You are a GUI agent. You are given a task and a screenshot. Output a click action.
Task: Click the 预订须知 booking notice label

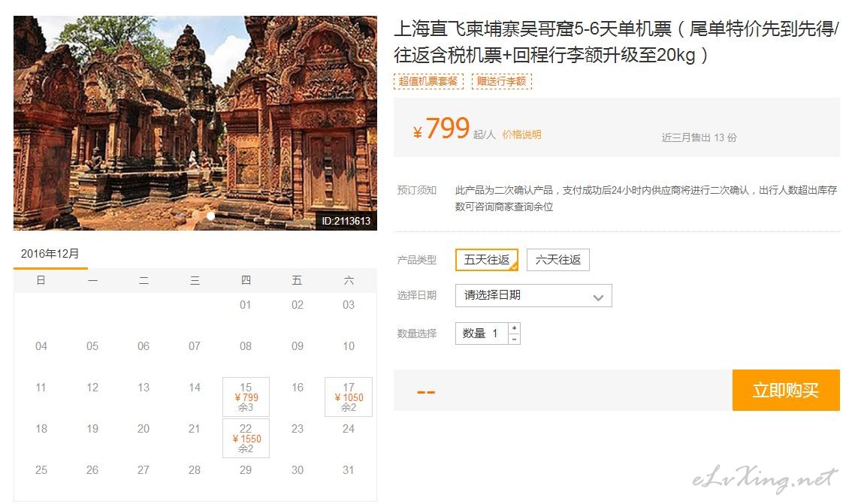(x=416, y=190)
